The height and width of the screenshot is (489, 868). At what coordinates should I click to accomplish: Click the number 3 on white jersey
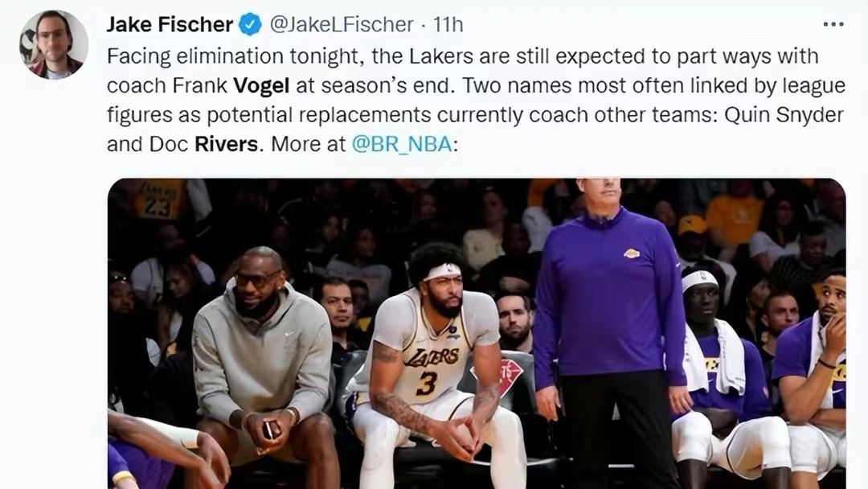click(x=426, y=384)
